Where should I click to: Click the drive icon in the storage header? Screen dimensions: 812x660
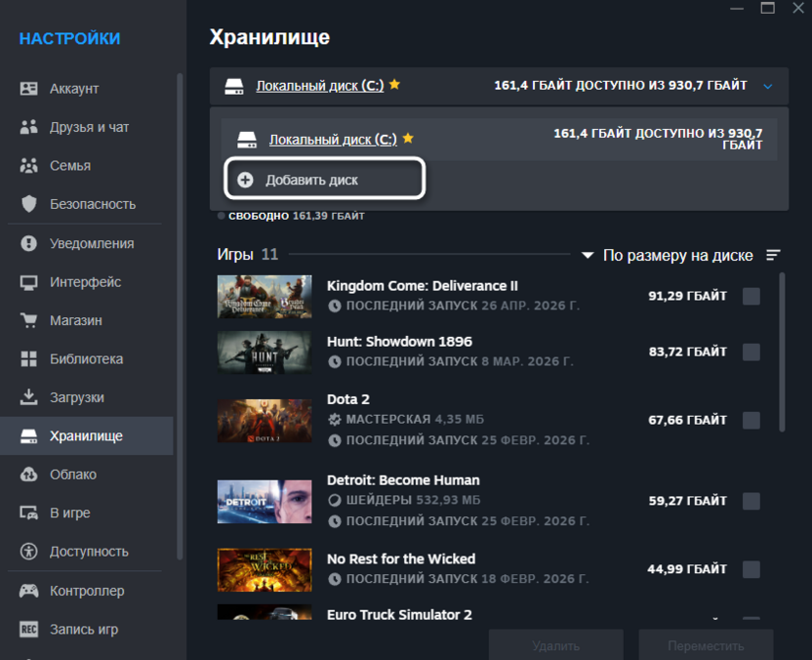tap(234, 86)
